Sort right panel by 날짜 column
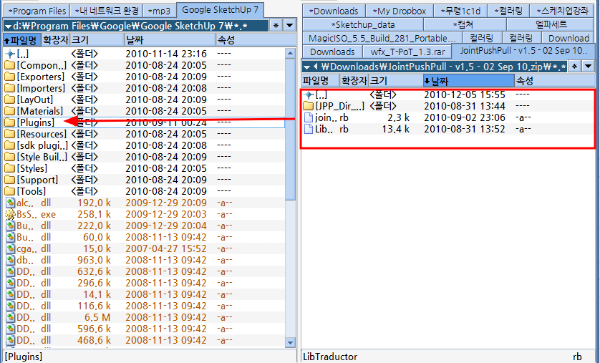This screenshot has height=363, width=600. click(x=468, y=81)
